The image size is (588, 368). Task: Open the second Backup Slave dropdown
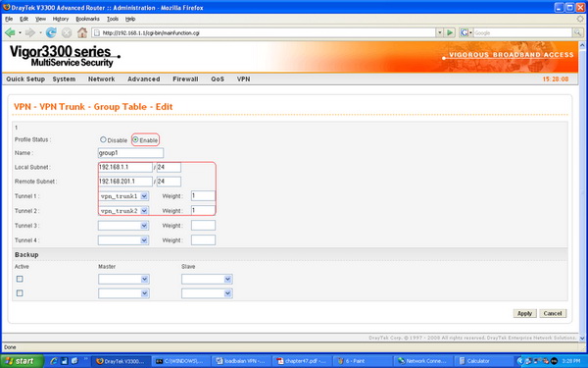click(x=207, y=293)
